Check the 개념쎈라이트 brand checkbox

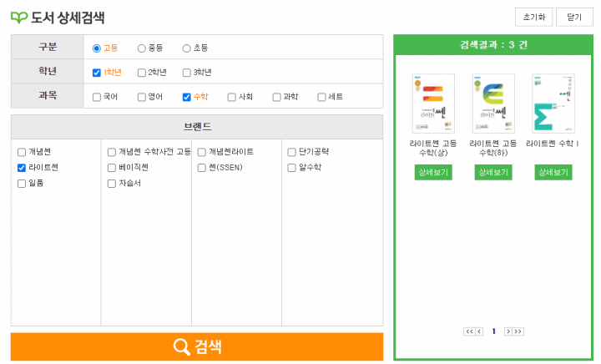coord(202,152)
